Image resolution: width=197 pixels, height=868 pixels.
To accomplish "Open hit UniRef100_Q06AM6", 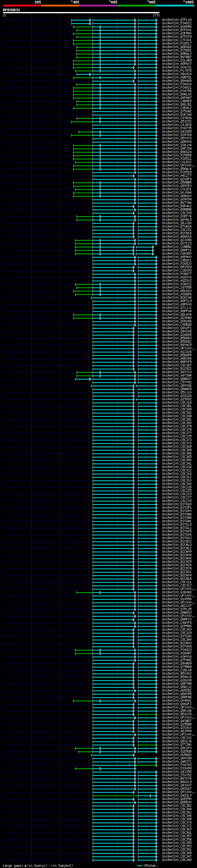I will 176,26.
